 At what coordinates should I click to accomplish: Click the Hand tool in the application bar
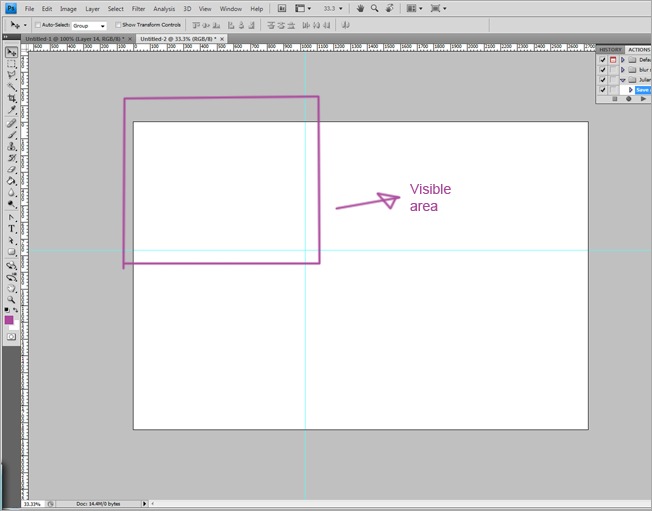coord(360,8)
